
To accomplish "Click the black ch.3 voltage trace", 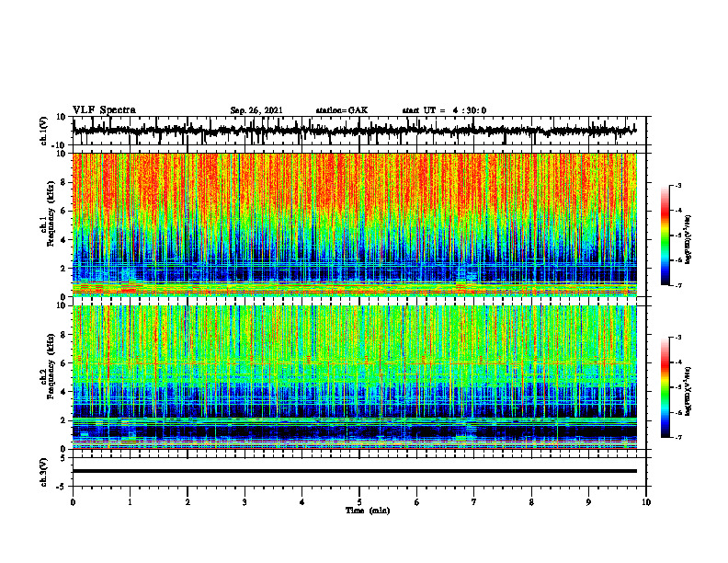I will 355,471.
